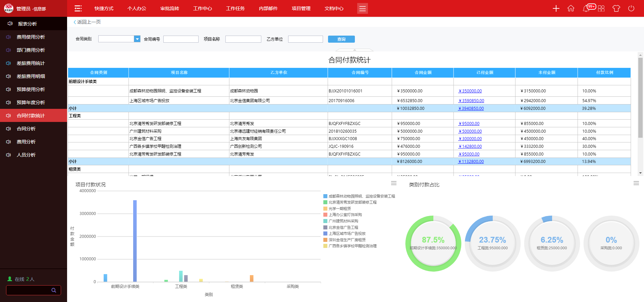
Task: Click the 合同编号 input field
Action: point(181,39)
